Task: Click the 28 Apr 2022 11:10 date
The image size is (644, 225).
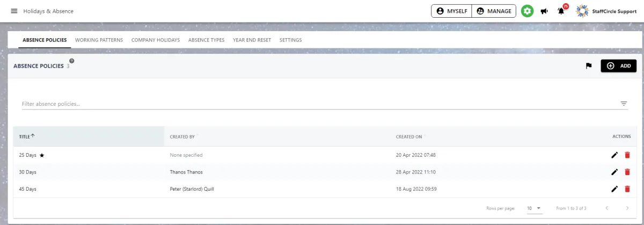Action: point(416,172)
